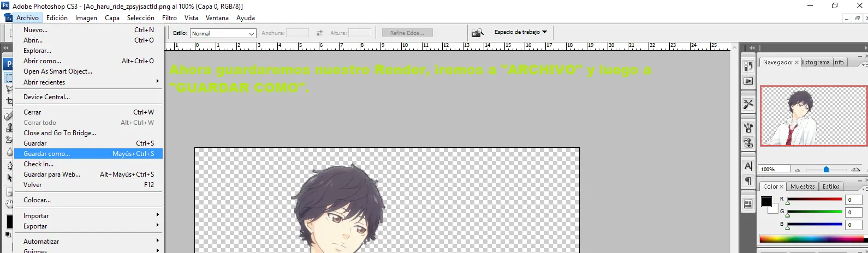Open the Filtro menu
Screen dimensions: 868x253
pos(169,18)
